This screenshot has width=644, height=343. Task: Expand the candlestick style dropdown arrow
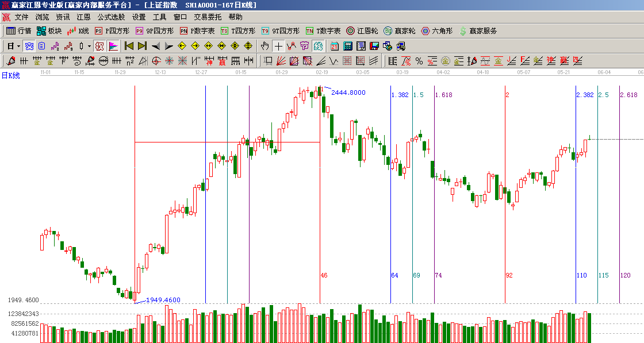click(89, 46)
